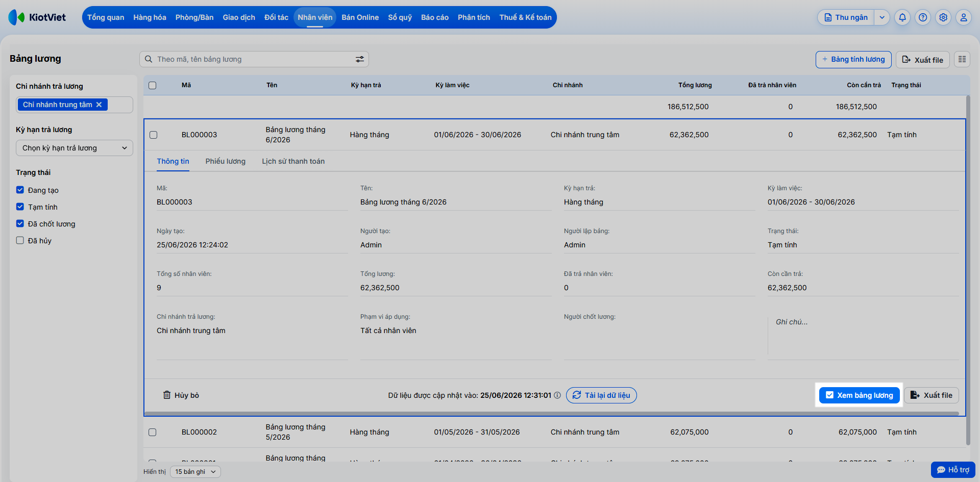
Task: Open the user account icon
Action: click(964, 17)
